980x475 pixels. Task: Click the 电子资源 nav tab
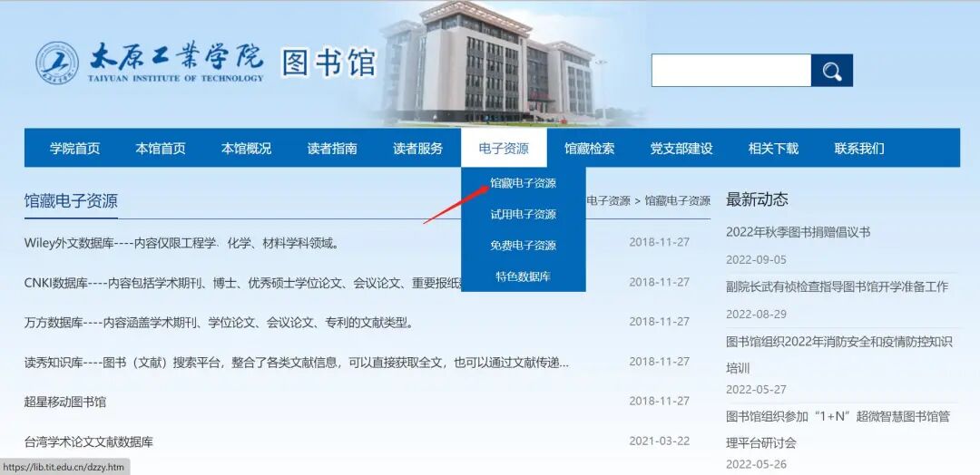(504, 149)
